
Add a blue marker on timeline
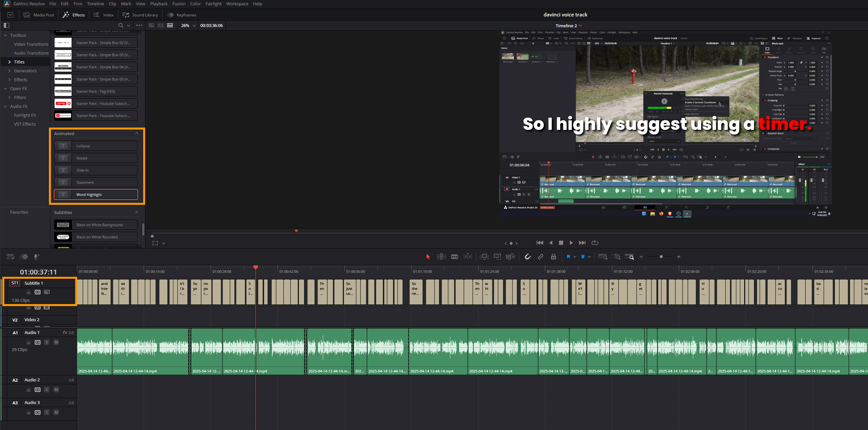[583, 257]
